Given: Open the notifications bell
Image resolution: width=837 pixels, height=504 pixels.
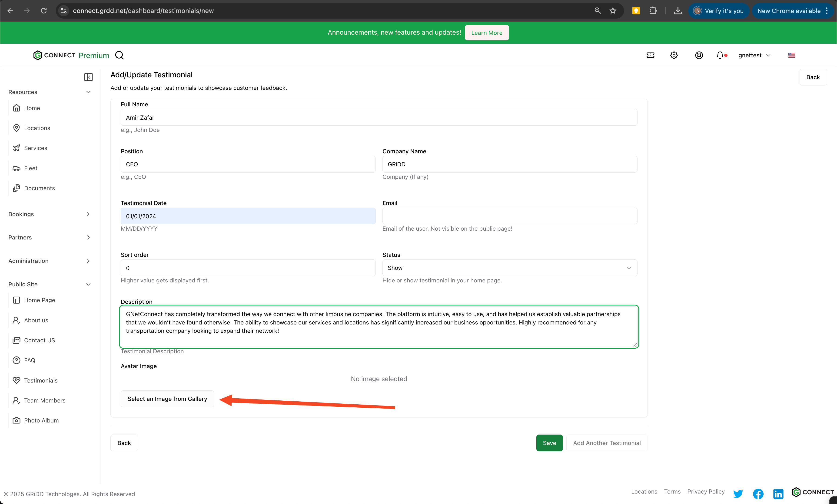Looking at the screenshot, I should pos(720,55).
